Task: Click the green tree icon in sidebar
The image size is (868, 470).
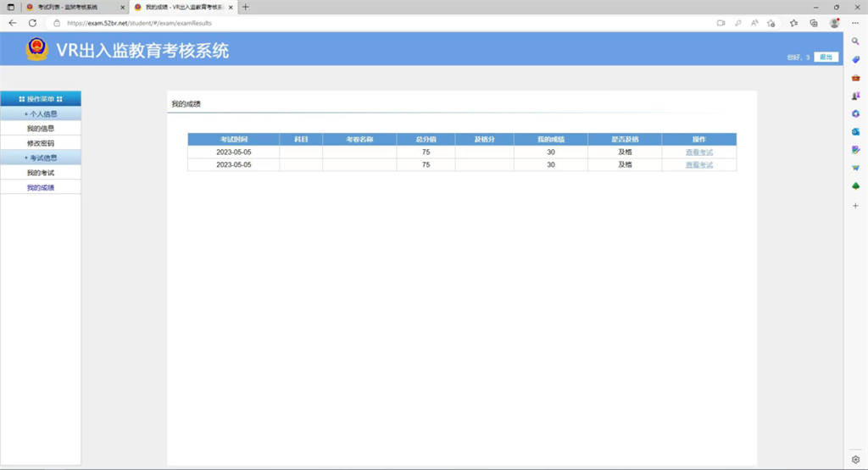Action: [855, 186]
